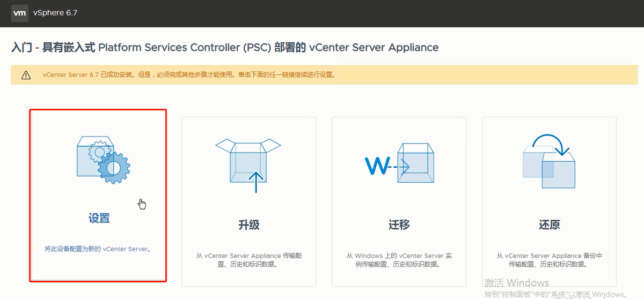644x299 pixels.
Task: Select the 迁移 card title
Action: pos(399,225)
